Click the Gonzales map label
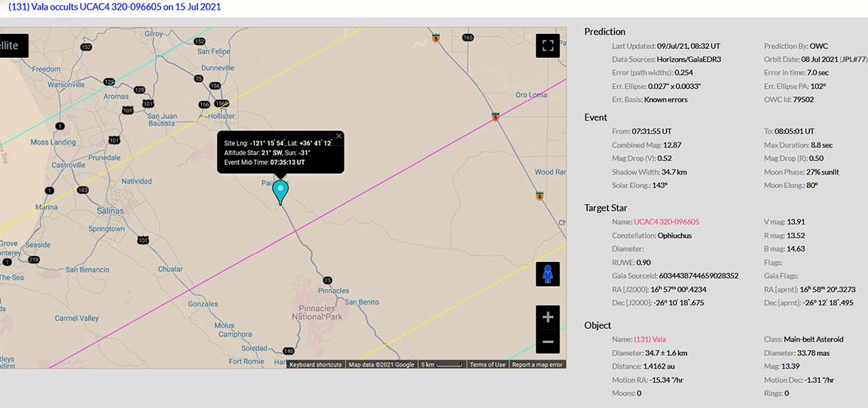This screenshot has height=408, width=868. (203, 304)
